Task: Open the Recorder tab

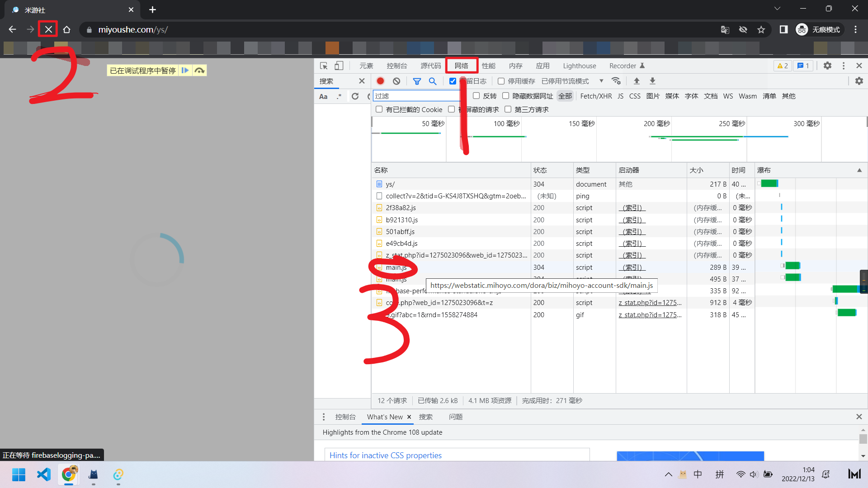Action: click(627, 66)
